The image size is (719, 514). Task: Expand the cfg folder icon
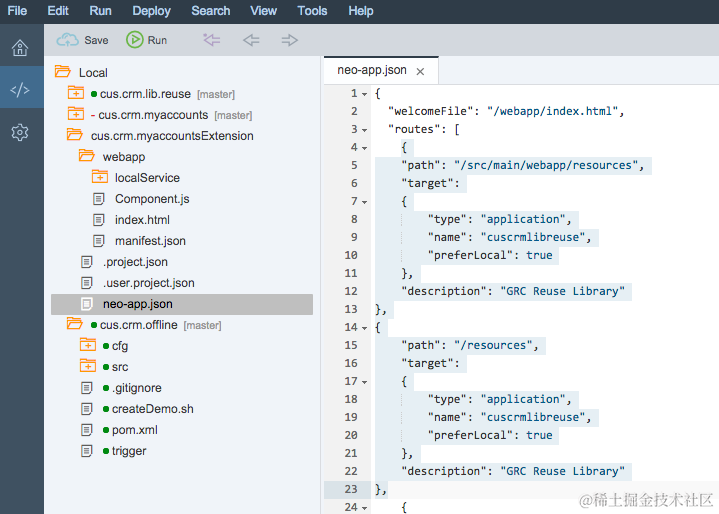point(88,345)
